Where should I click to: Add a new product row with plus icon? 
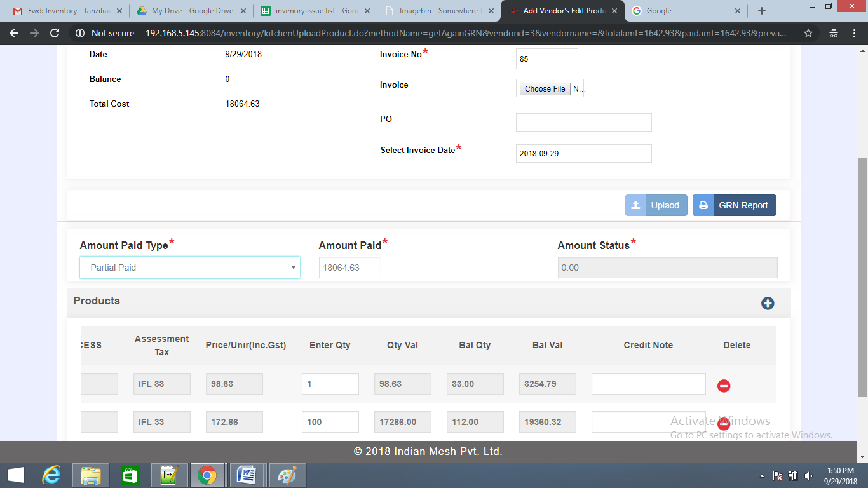(x=768, y=304)
